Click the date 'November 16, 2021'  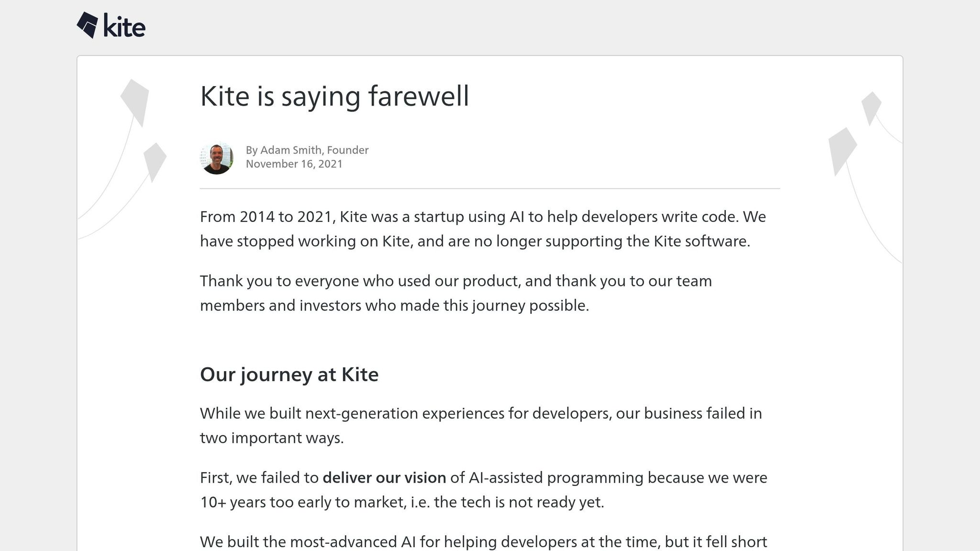(x=294, y=164)
